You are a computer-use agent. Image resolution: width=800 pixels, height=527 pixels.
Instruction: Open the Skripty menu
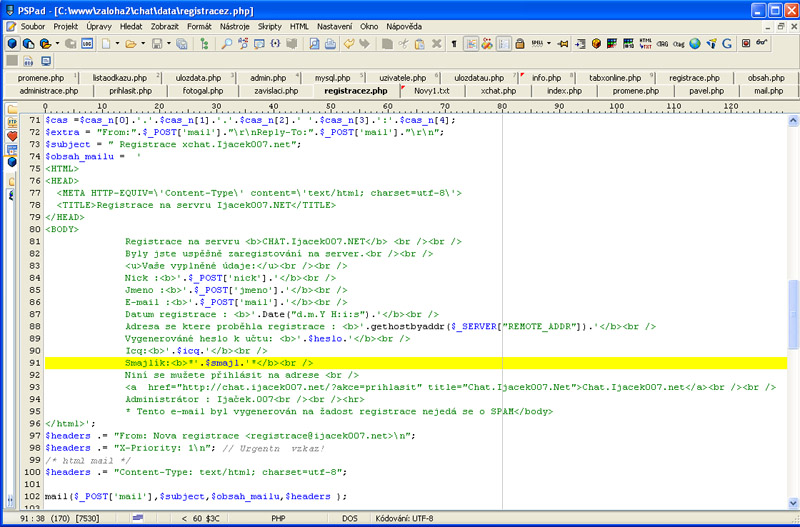(x=270, y=25)
